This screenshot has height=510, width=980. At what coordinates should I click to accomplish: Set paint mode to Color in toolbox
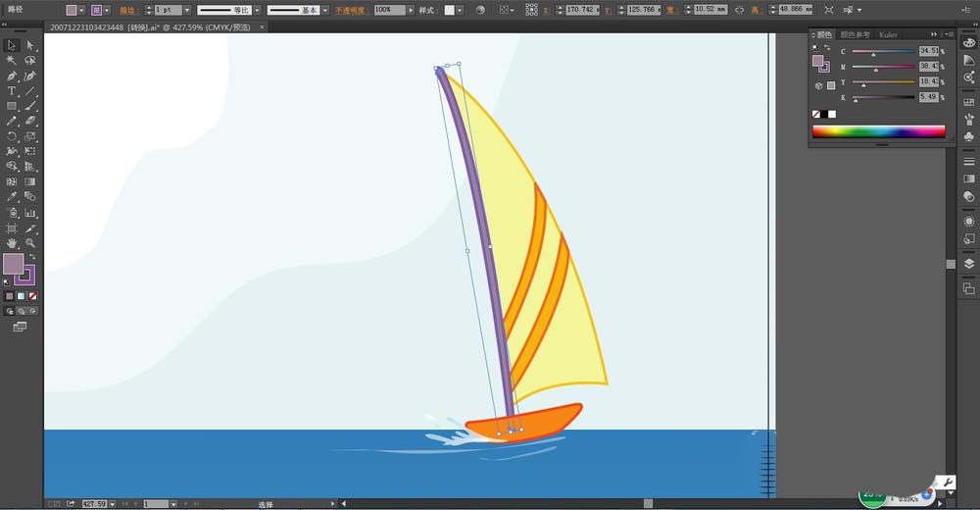[x=10, y=296]
